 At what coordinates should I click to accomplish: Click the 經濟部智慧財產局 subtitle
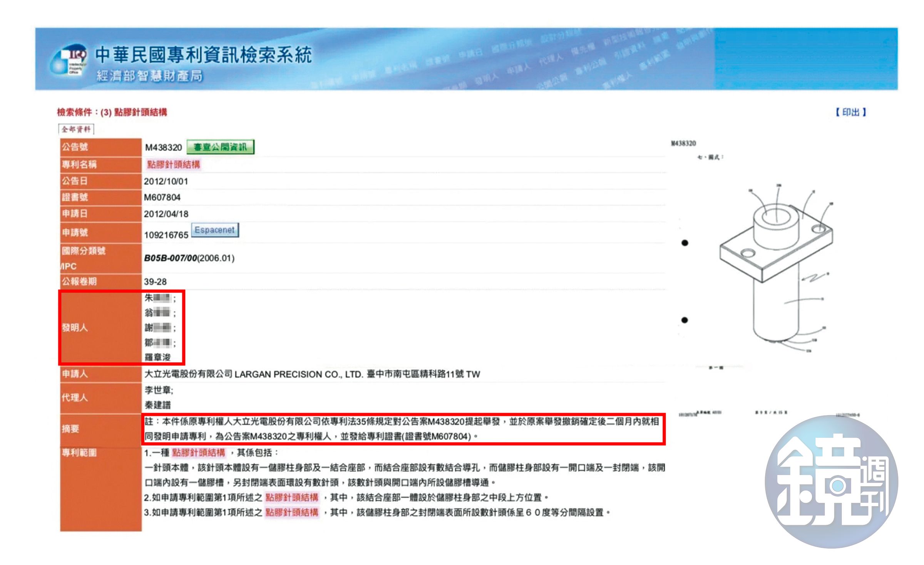149,76
